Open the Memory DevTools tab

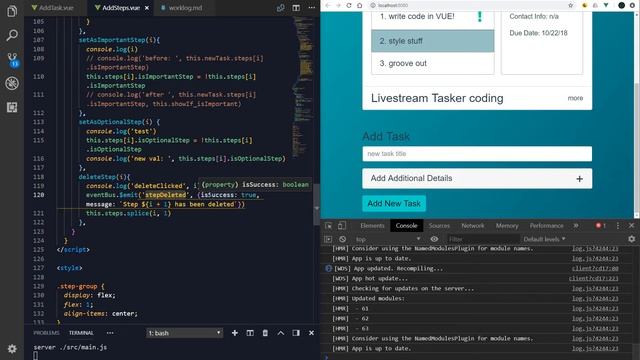pos(507,225)
